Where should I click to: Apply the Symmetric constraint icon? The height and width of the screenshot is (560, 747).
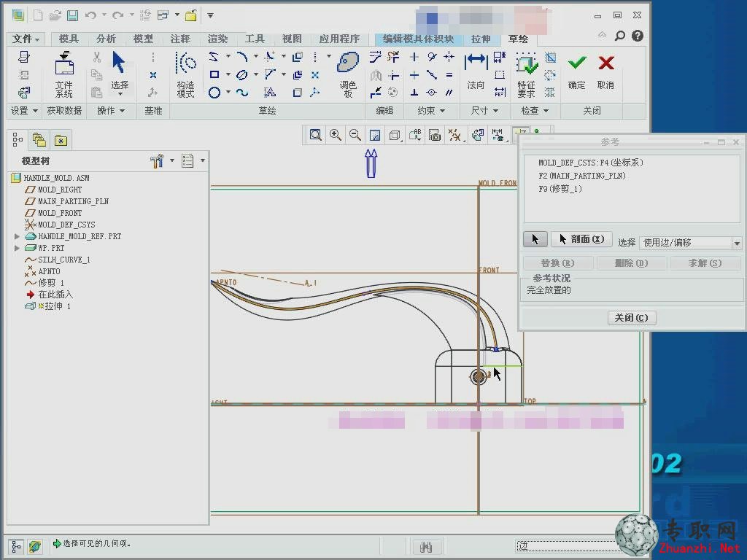click(449, 57)
